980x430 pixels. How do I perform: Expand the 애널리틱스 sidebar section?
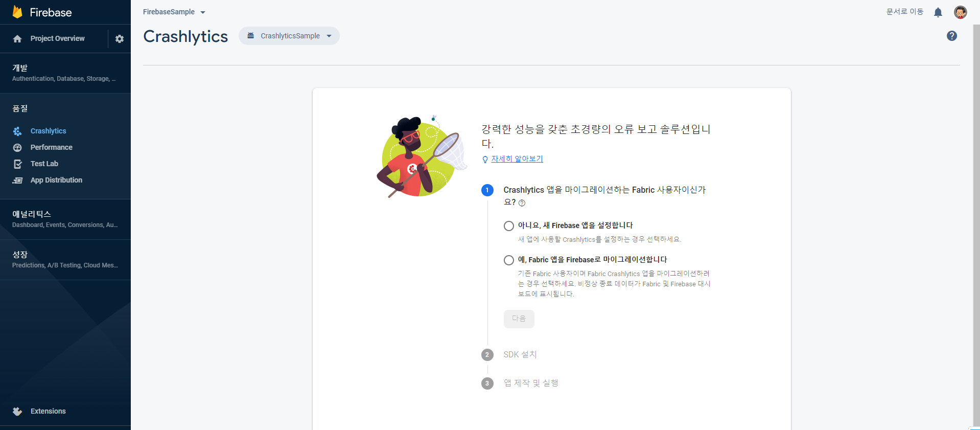(65, 219)
